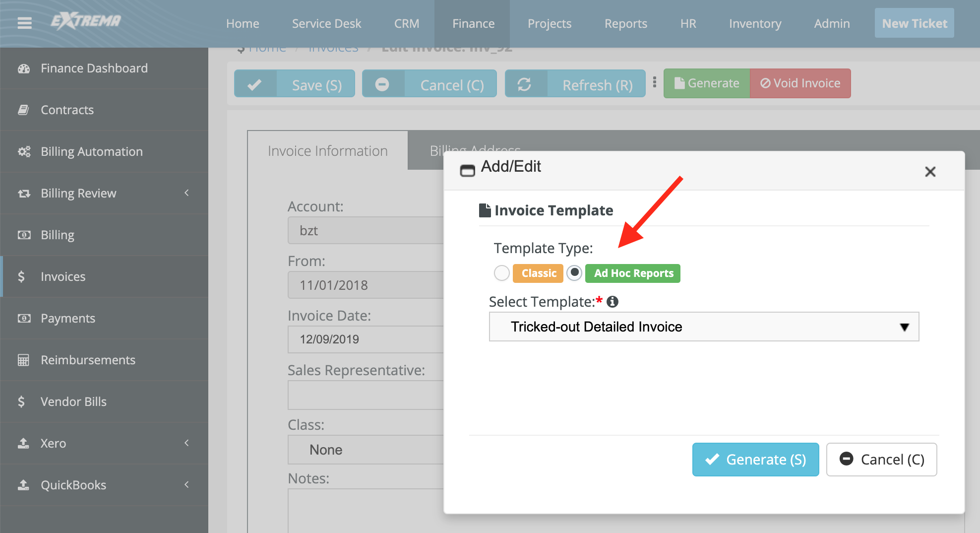The width and height of the screenshot is (980, 533).
Task: Click the New Ticket button
Action: click(x=914, y=23)
